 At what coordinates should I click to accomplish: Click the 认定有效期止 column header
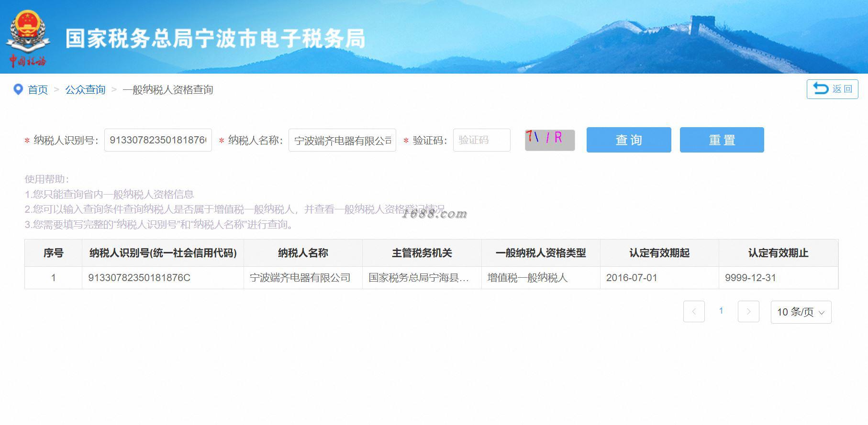pyautogui.click(x=779, y=253)
